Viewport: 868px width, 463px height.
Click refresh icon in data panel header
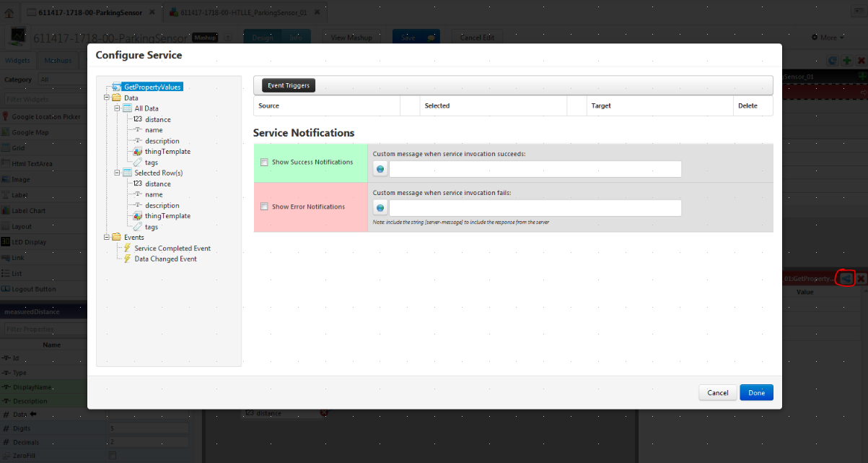click(833, 61)
